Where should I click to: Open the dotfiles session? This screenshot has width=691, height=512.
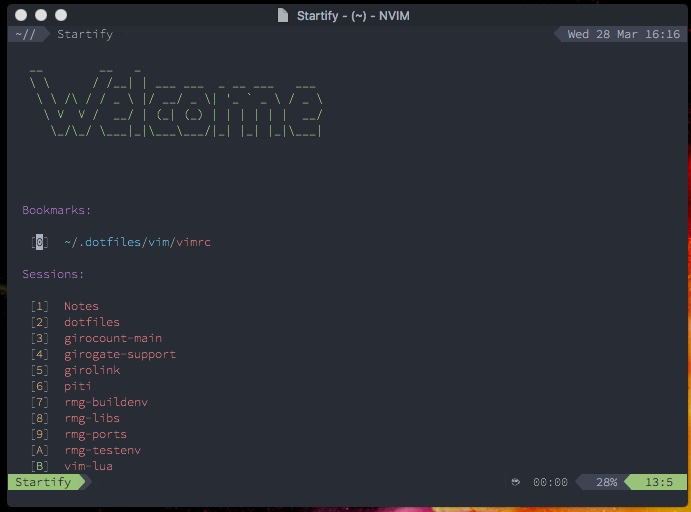click(x=92, y=322)
